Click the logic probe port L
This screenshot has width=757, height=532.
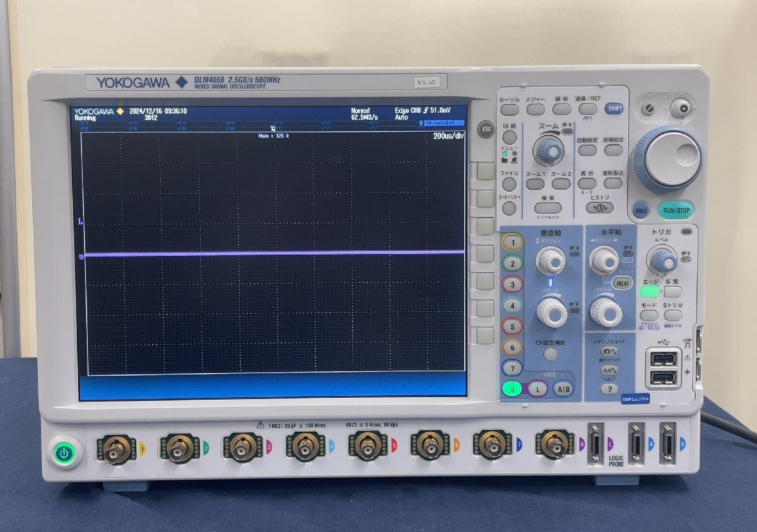tap(596, 444)
